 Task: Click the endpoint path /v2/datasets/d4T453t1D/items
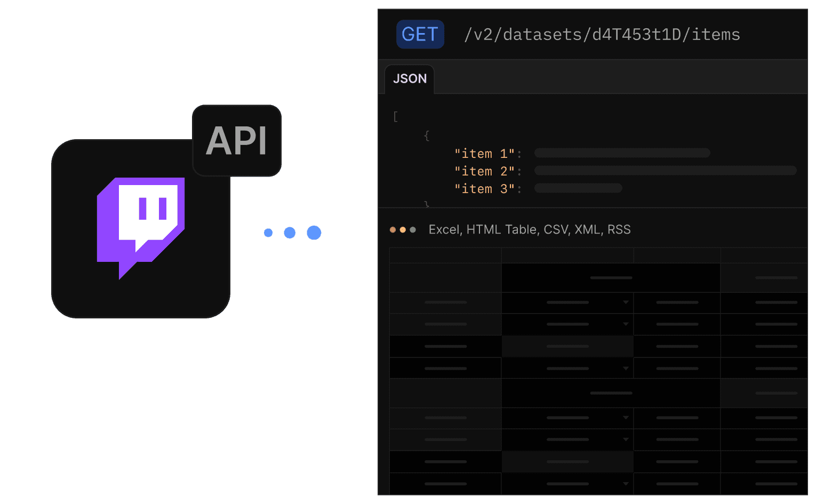pyautogui.click(x=602, y=35)
